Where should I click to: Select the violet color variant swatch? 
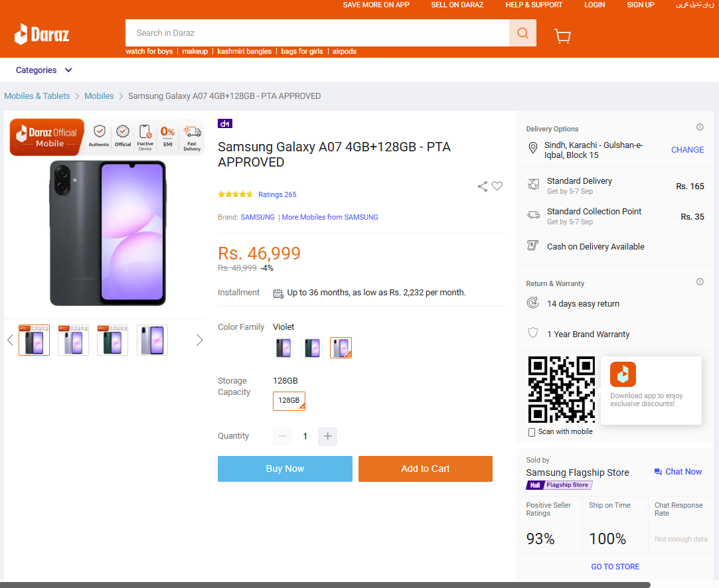341,348
